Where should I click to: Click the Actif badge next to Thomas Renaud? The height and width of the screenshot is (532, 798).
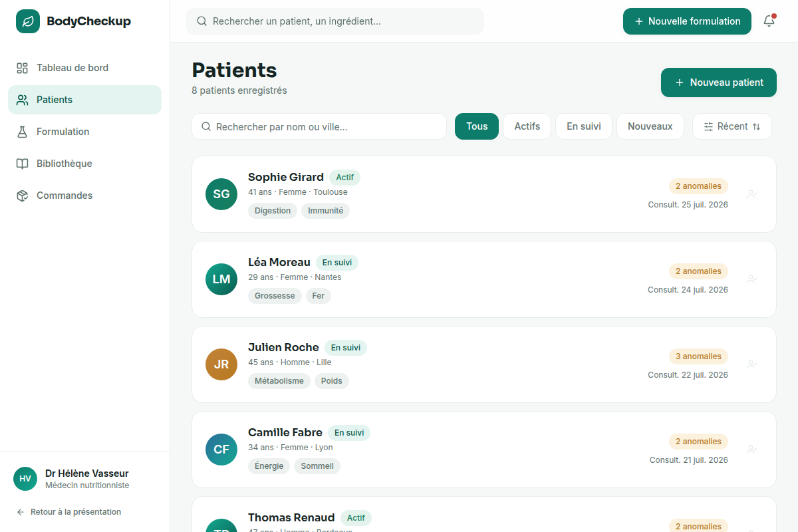[356, 518]
